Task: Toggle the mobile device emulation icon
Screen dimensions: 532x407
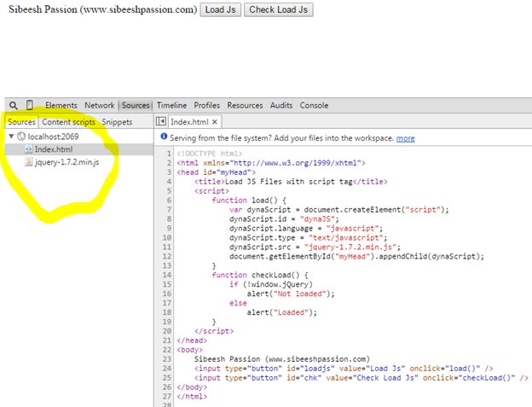Action: pyautogui.click(x=30, y=106)
